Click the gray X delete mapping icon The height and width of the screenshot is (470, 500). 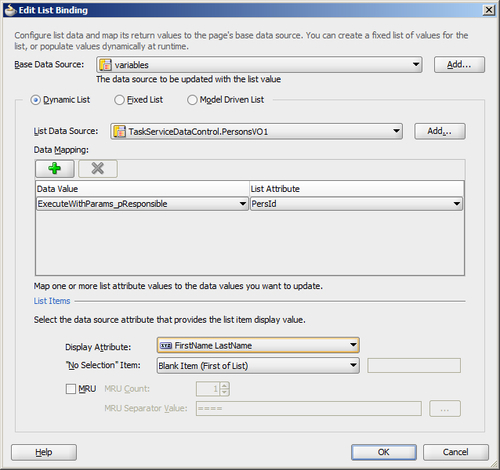tap(98, 168)
